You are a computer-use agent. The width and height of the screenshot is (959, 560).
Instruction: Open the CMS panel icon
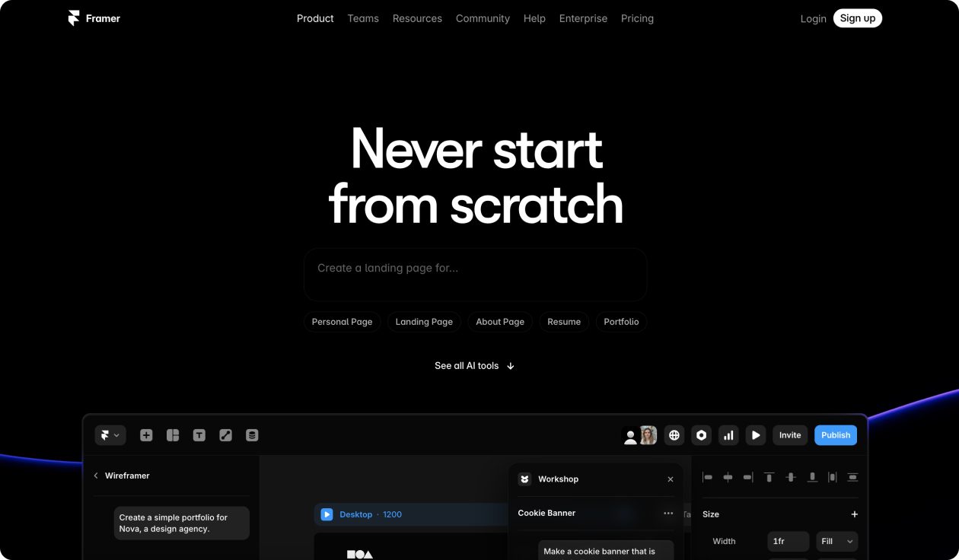pyautogui.click(x=252, y=434)
